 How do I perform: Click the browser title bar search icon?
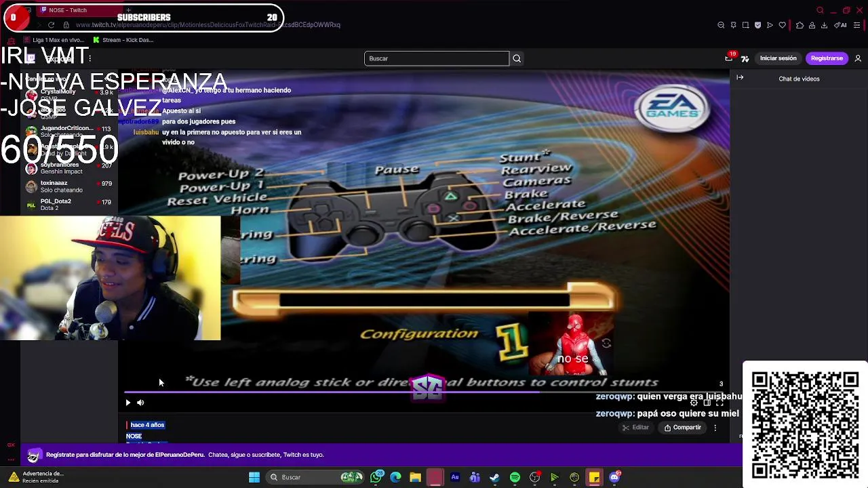(820, 10)
